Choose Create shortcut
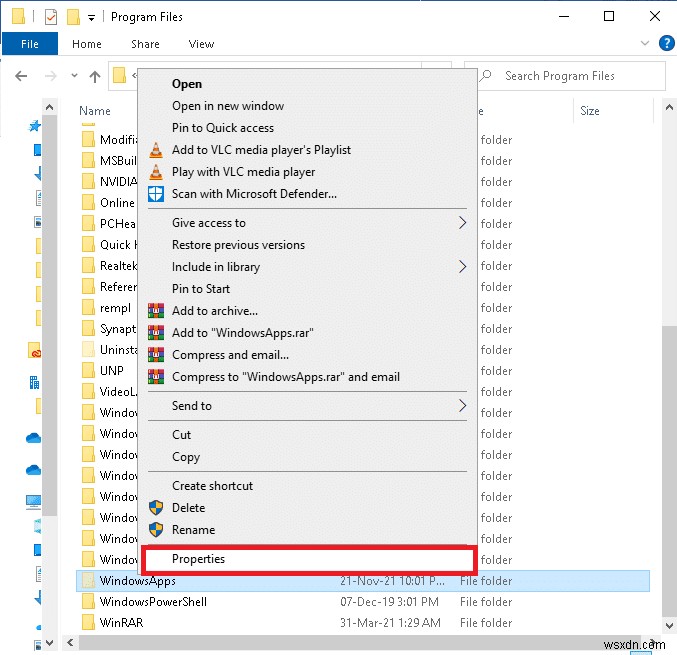The width and height of the screenshot is (677, 655). coord(212,486)
